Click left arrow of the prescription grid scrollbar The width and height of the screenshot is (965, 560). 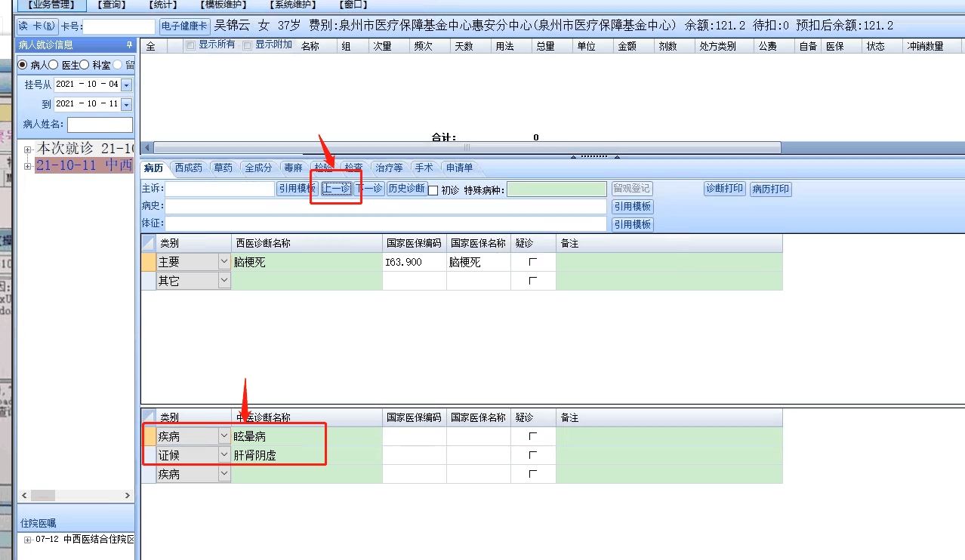pos(147,148)
